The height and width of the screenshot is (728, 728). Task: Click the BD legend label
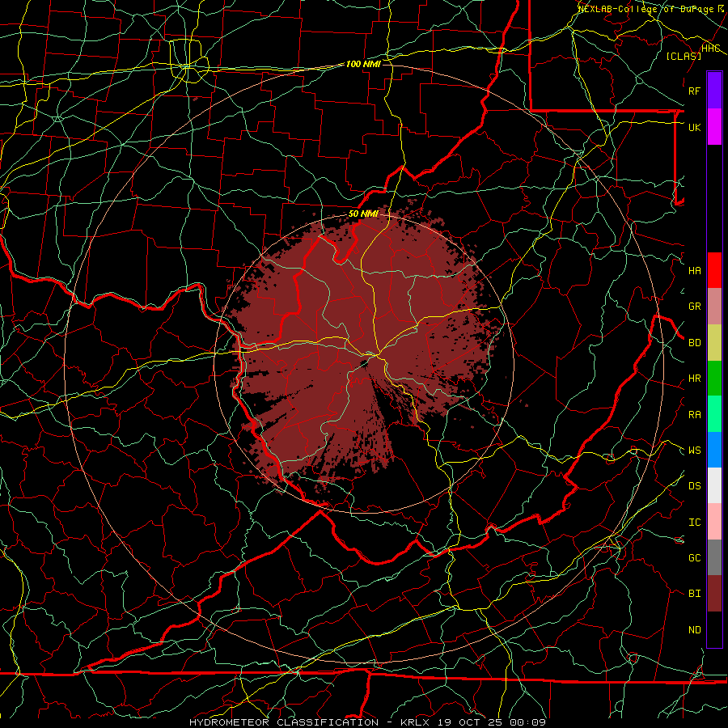tap(694, 343)
